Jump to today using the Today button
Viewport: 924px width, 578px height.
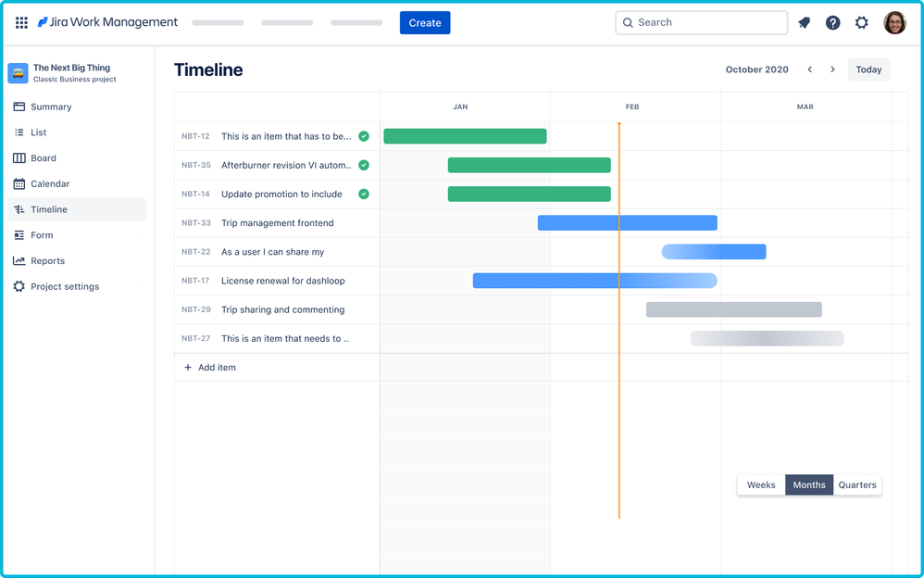(868, 69)
